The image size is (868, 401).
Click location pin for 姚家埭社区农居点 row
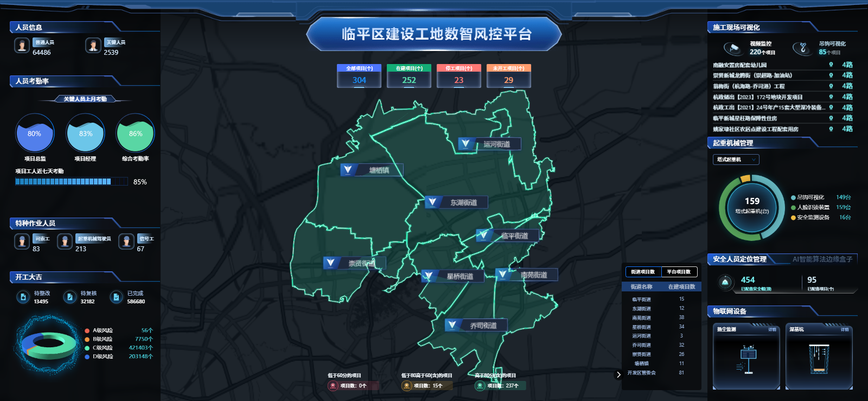click(x=831, y=129)
